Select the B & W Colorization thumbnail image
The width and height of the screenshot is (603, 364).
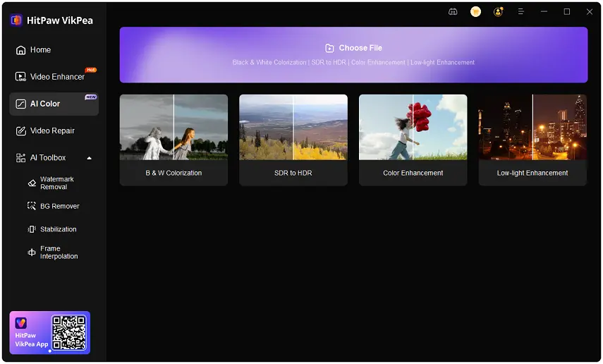173,128
